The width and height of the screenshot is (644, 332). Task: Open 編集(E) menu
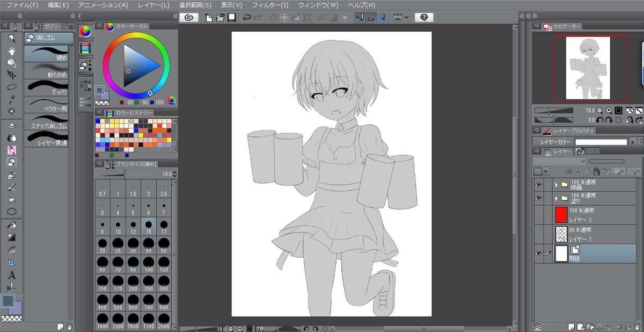click(58, 5)
